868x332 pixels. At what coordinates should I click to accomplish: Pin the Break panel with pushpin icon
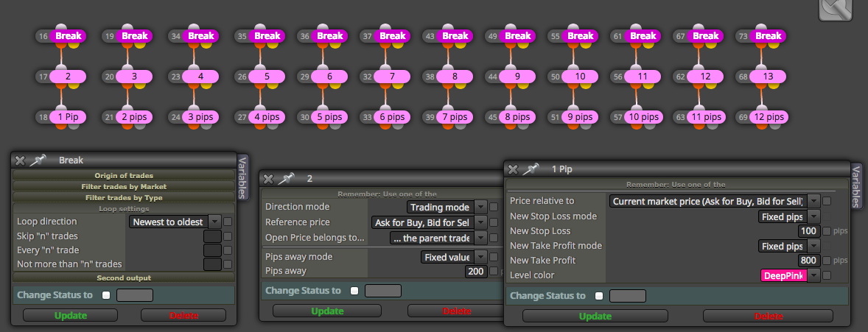38,160
